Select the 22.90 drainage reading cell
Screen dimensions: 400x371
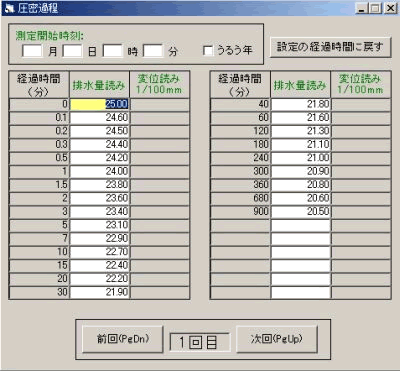click(x=99, y=238)
